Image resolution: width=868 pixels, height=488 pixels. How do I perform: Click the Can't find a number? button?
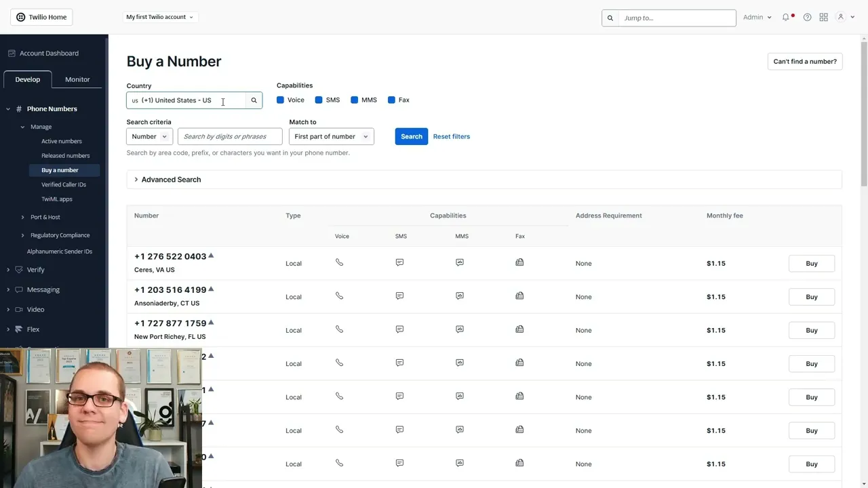pyautogui.click(x=805, y=61)
